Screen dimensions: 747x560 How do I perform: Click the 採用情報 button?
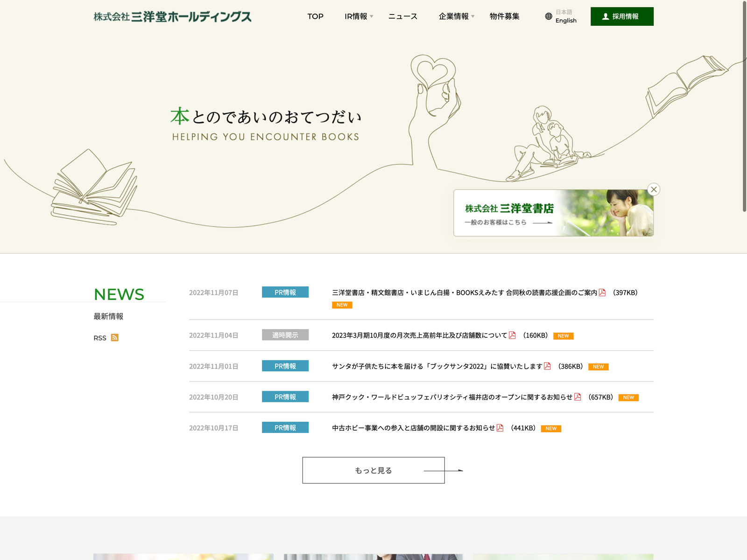622,16
